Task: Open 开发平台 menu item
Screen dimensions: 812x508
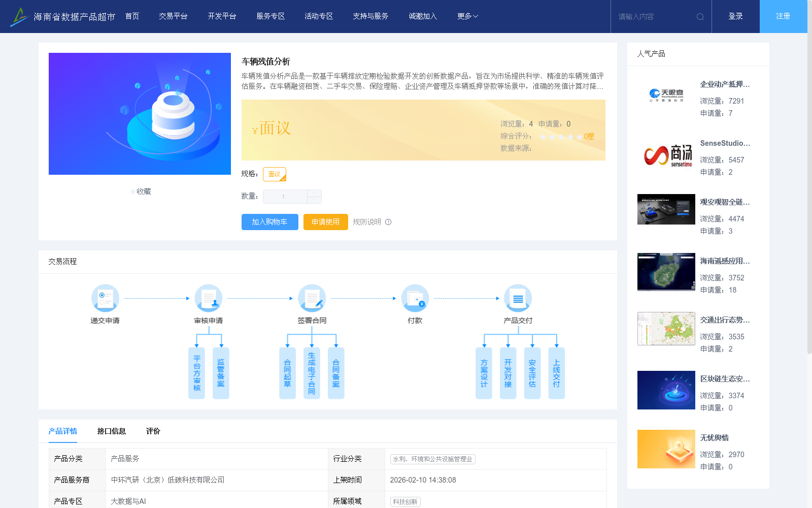Action: [x=222, y=16]
